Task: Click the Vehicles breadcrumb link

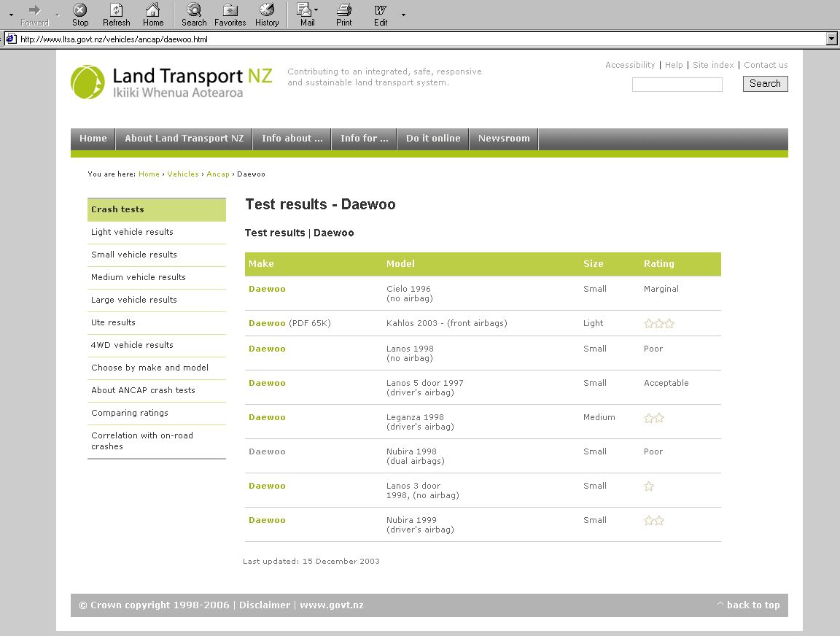Action: [x=183, y=174]
